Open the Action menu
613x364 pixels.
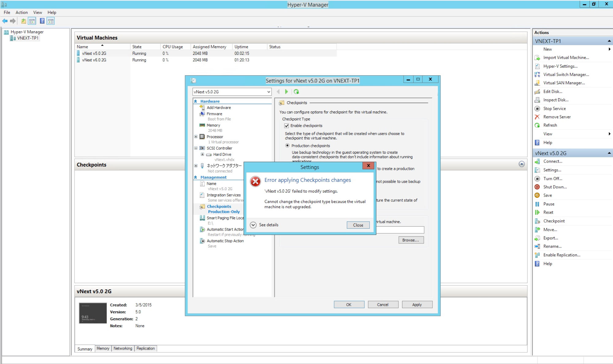(x=21, y=12)
